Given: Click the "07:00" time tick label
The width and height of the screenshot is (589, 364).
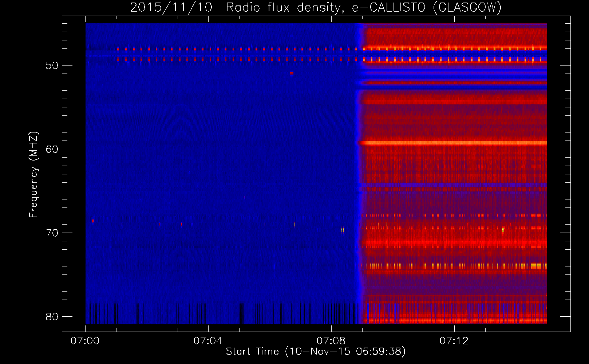Looking at the screenshot, I should (x=85, y=341).
